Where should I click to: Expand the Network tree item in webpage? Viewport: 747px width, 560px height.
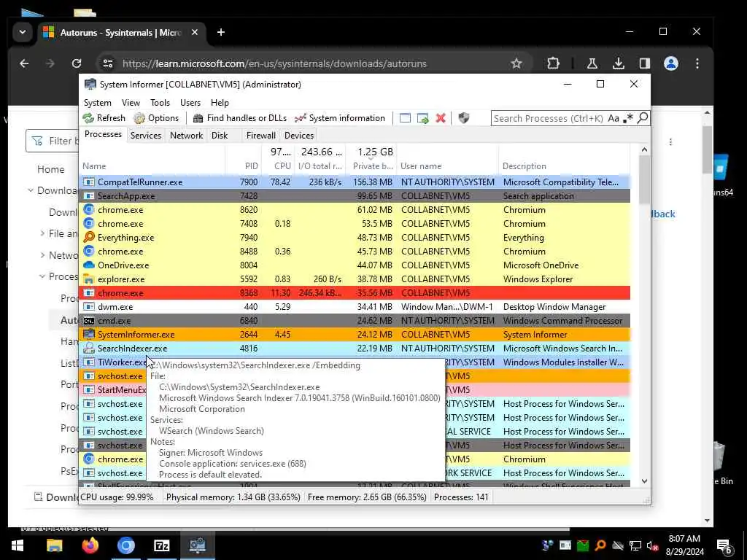[42, 255]
